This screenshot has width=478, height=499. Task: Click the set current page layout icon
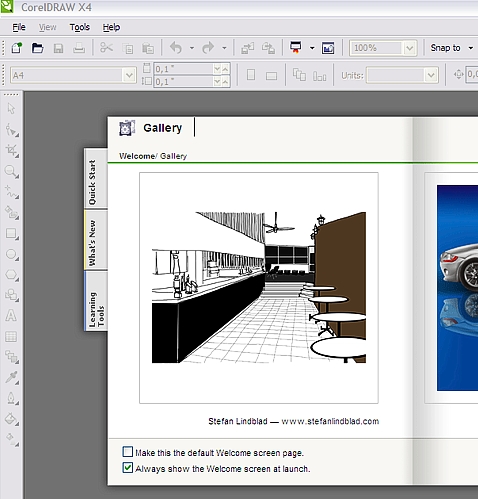click(x=319, y=76)
